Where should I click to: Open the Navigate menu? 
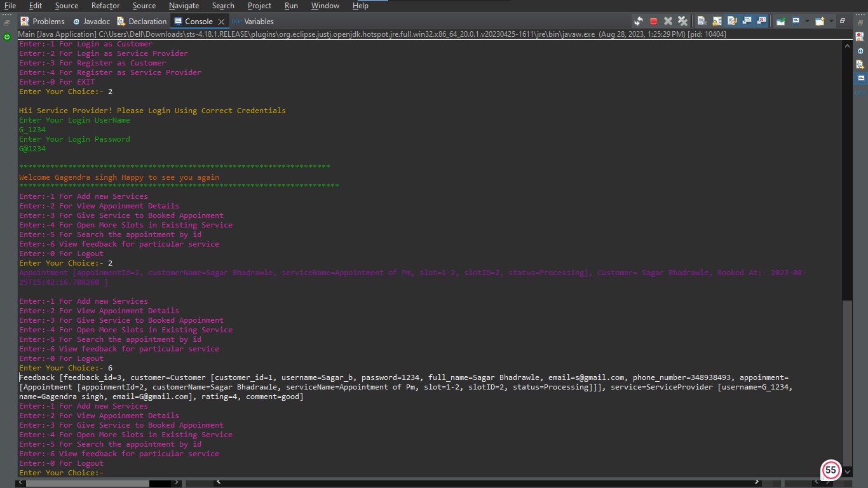coord(184,6)
